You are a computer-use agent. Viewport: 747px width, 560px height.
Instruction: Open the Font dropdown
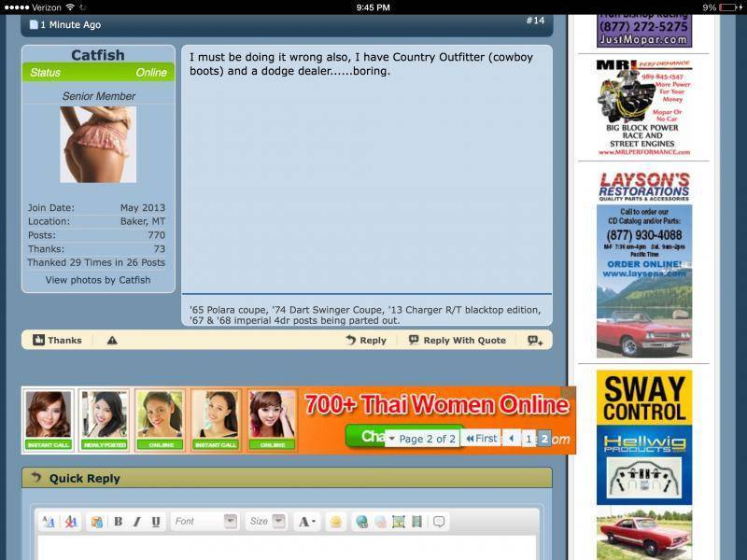(204, 522)
